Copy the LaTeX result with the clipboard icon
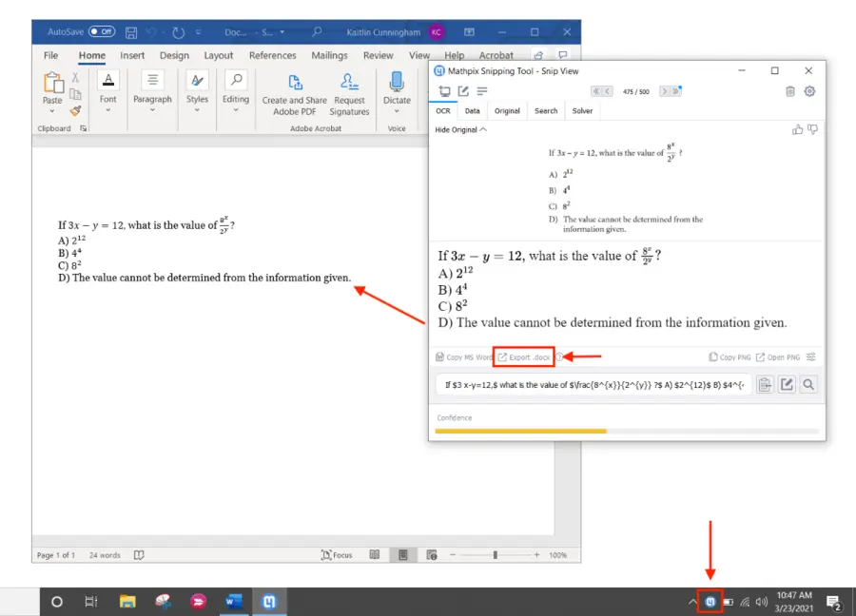 point(765,385)
